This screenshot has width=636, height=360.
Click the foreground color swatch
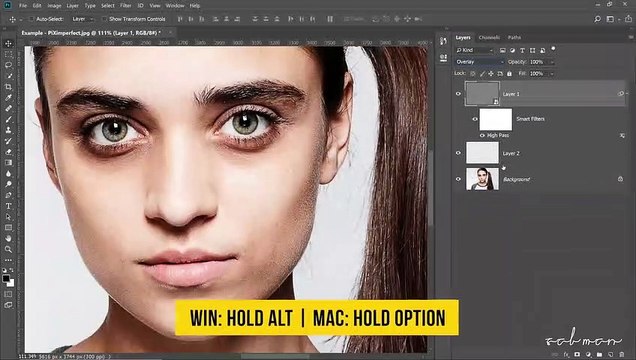(6, 279)
